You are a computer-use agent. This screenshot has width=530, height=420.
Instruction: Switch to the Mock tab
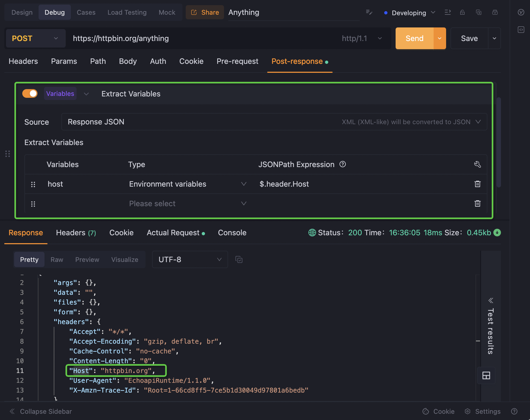(167, 12)
